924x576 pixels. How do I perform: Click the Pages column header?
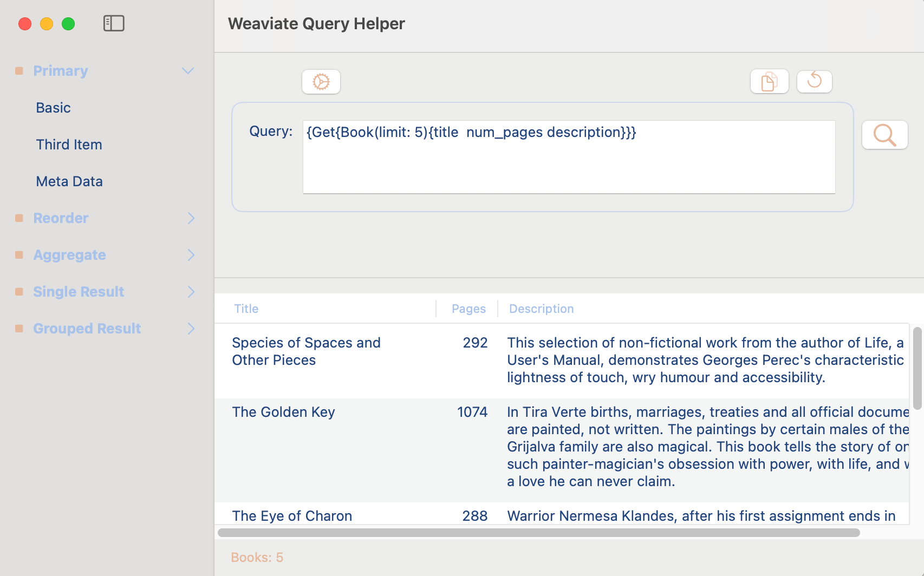468,308
